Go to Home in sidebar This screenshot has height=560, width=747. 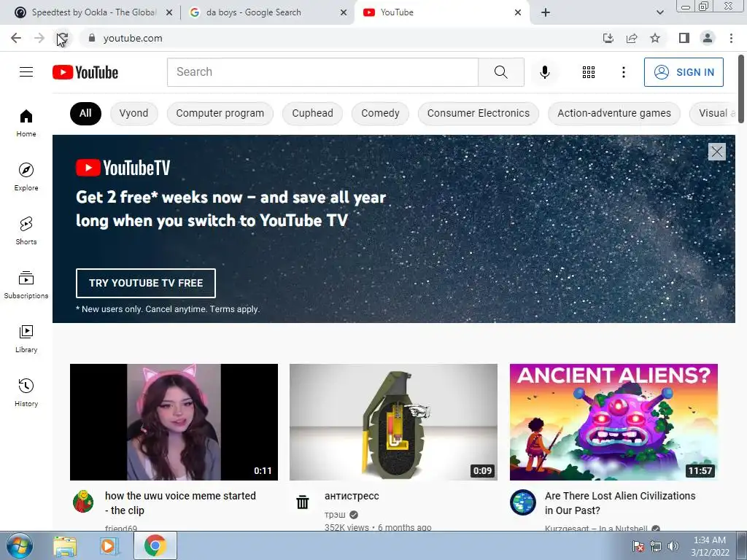[26, 122]
